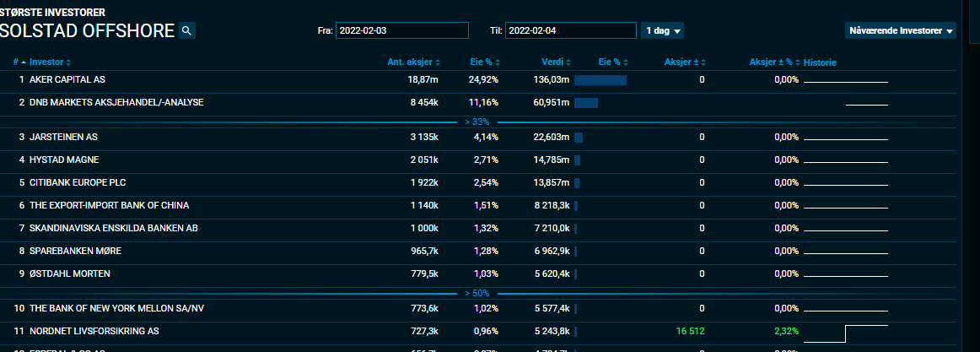
Task: Click the AKER CAPITAL ownership bar
Action: [600, 80]
